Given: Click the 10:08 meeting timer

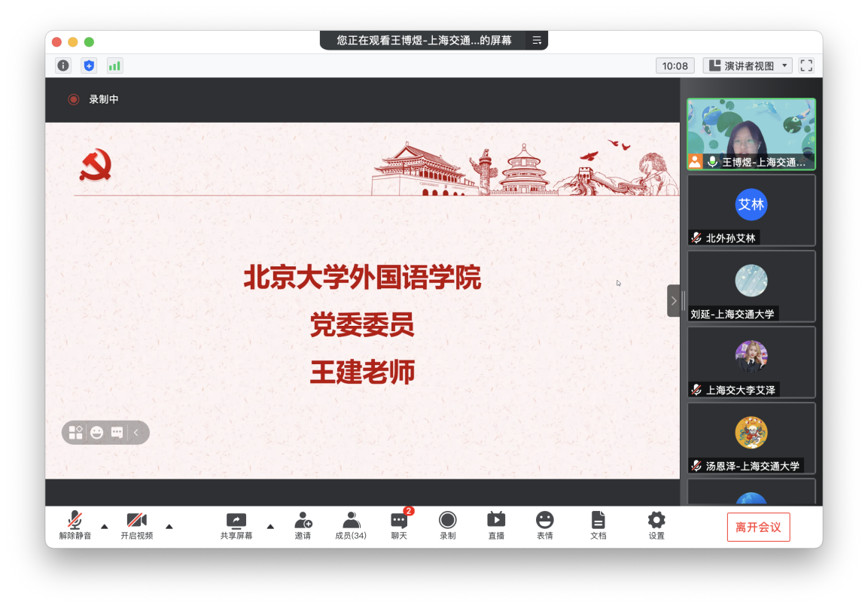Looking at the screenshot, I should [675, 65].
